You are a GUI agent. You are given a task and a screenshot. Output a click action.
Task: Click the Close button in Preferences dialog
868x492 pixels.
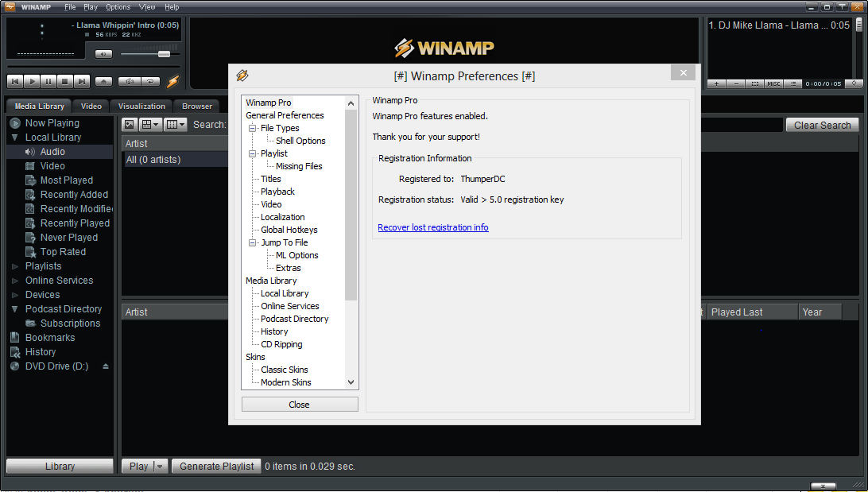(x=300, y=405)
